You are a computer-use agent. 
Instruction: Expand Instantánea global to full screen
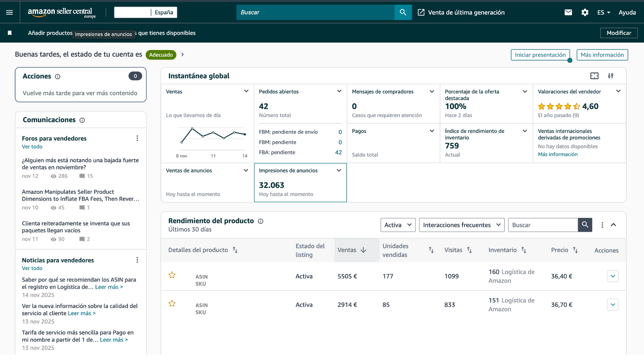594,76
